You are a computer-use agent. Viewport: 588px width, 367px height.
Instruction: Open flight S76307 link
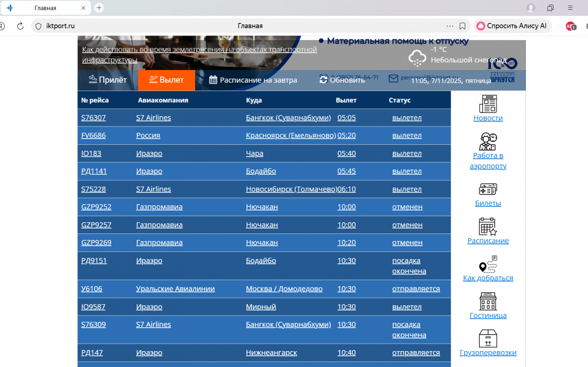coord(93,118)
